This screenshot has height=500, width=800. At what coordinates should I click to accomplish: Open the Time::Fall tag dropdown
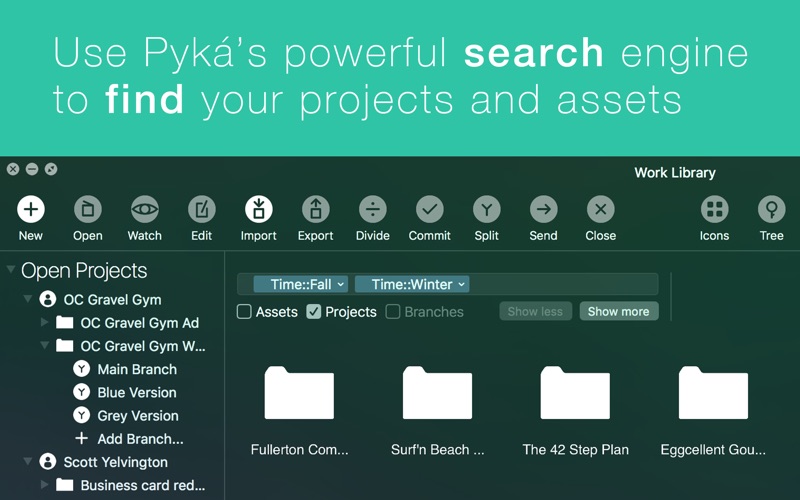341,285
